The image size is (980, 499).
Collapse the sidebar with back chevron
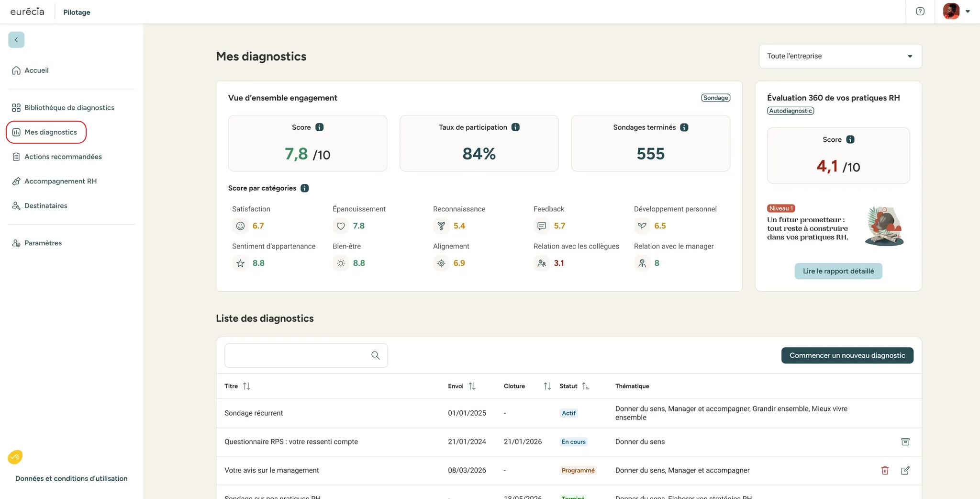pyautogui.click(x=16, y=40)
